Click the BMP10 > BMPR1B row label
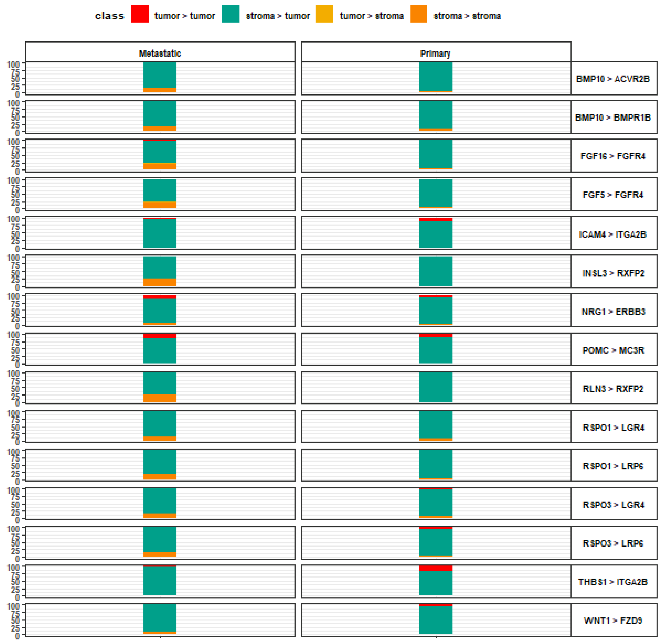 tap(613, 118)
